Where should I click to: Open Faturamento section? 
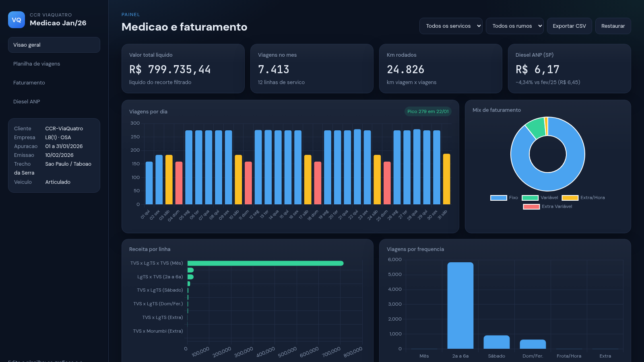tap(54, 82)
